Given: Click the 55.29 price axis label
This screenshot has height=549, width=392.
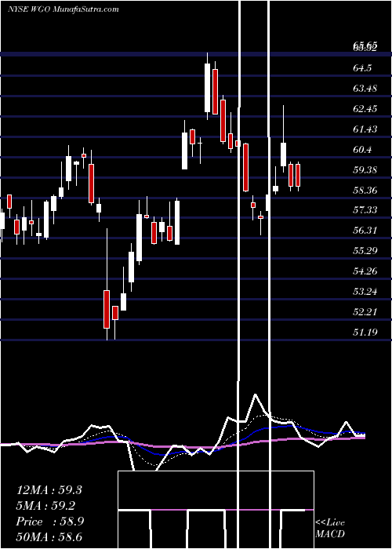Looking at the screenshot, I should (365, 251).
